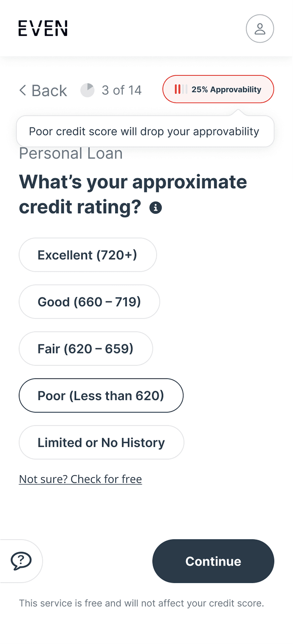Click the 25% Approvability badge
The height and width of the screenshot is (644, 293).
tap(218, 89)
